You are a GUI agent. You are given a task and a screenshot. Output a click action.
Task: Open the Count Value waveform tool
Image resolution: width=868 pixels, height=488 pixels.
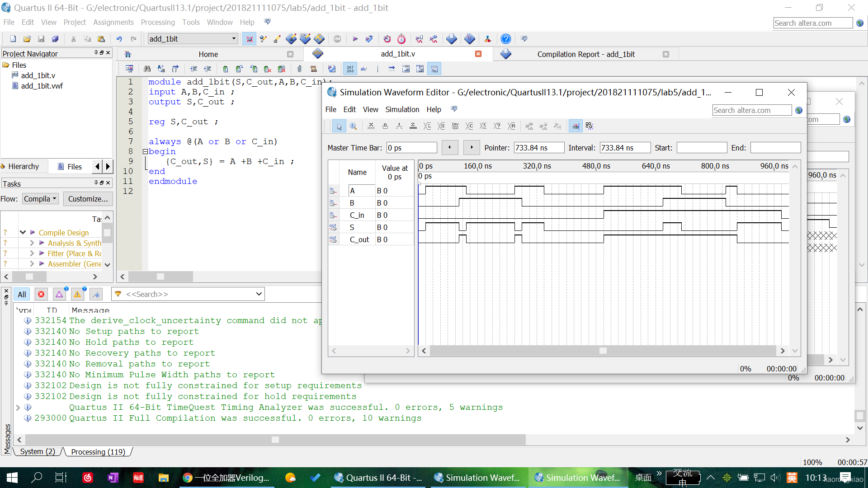[469, 126]
